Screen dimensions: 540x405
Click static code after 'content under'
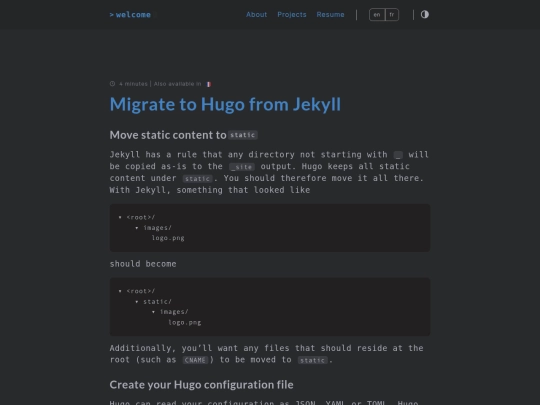pyautogui.click(x=198, y=178)
